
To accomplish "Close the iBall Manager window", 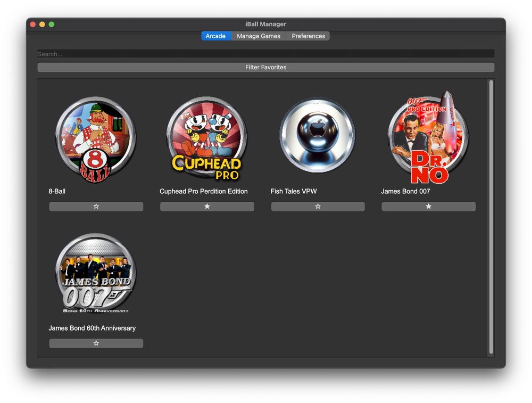I will (x=33, y=24).
